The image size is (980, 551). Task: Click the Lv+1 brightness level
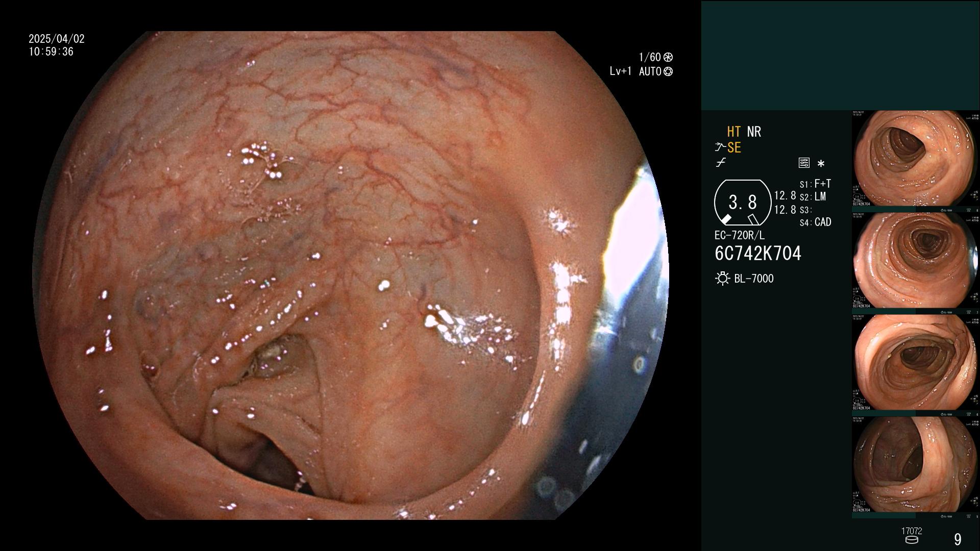point(621,71)
